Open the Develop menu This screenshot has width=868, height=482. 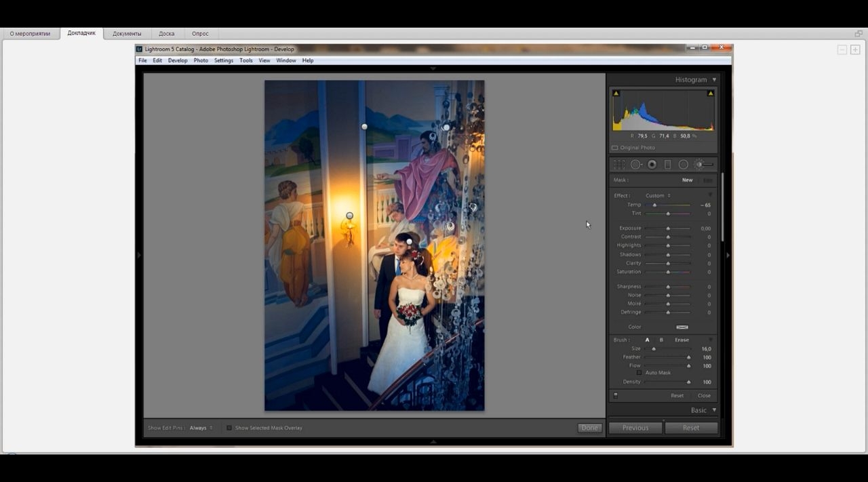178,60
